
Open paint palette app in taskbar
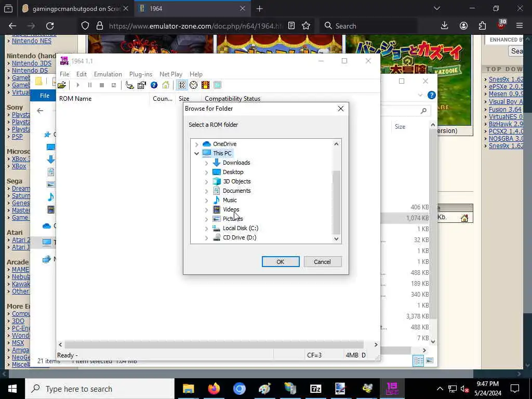coord(264,389)
